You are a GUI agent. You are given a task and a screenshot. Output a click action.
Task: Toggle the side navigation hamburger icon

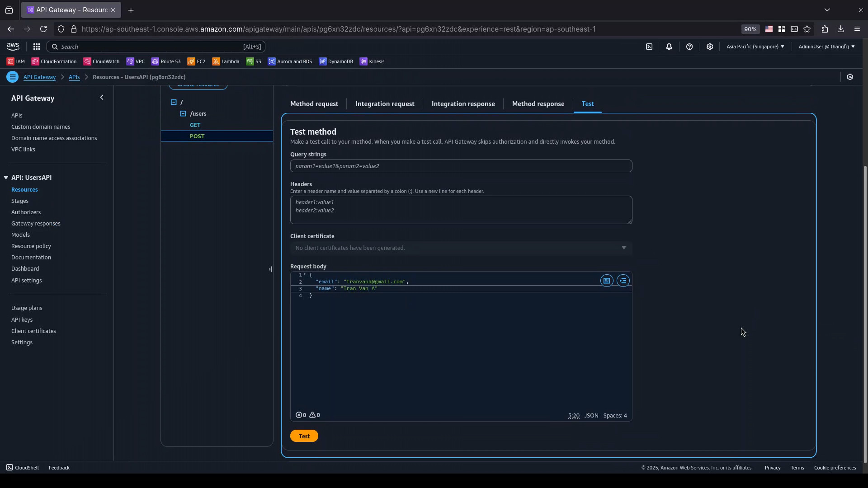(13, 77)
